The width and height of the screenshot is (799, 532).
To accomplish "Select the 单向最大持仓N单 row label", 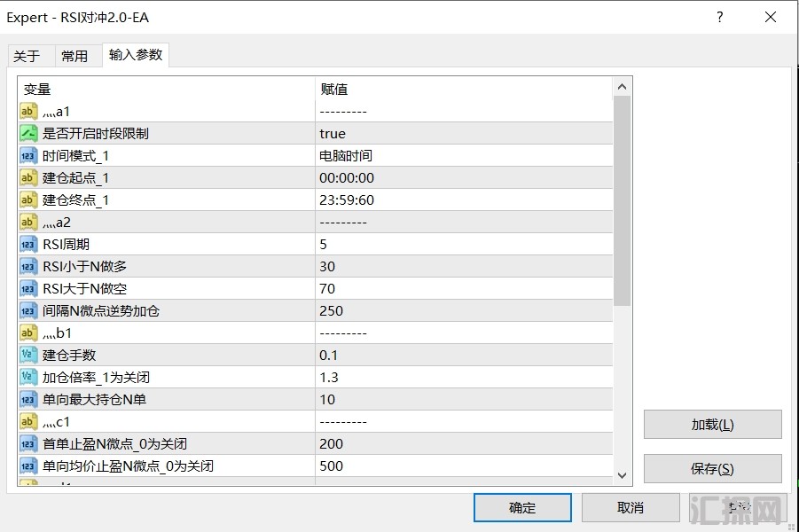I will coord(94,400).
